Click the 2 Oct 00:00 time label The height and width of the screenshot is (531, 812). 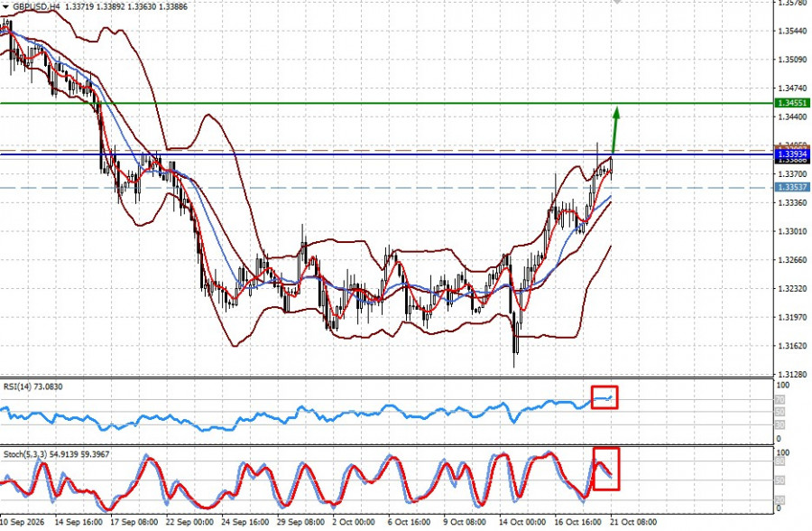point(354,522)
